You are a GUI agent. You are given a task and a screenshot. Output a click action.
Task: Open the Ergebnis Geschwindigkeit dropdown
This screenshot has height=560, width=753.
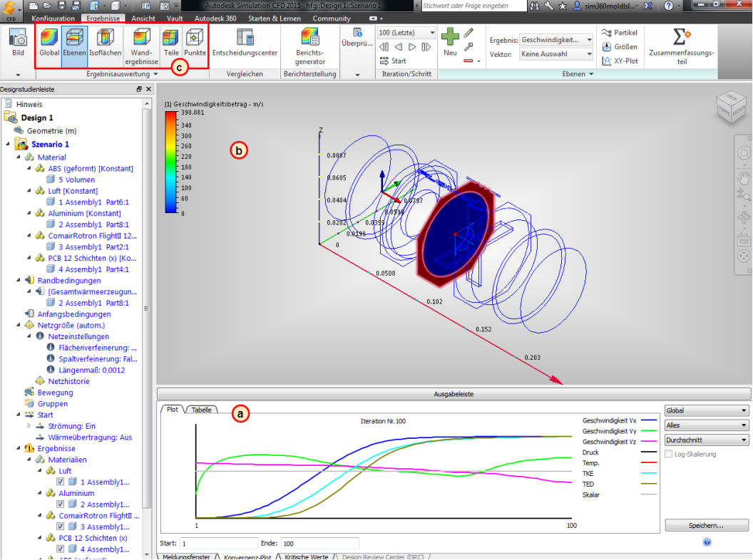click(557, 40)
